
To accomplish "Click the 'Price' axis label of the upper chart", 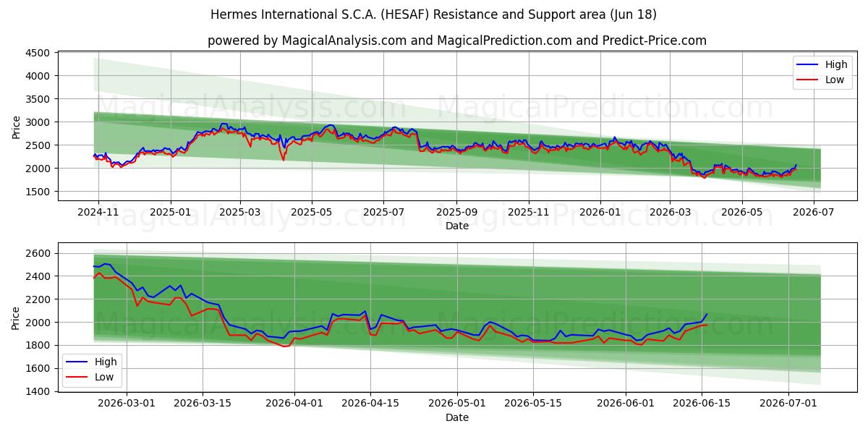I will point(16,127).
